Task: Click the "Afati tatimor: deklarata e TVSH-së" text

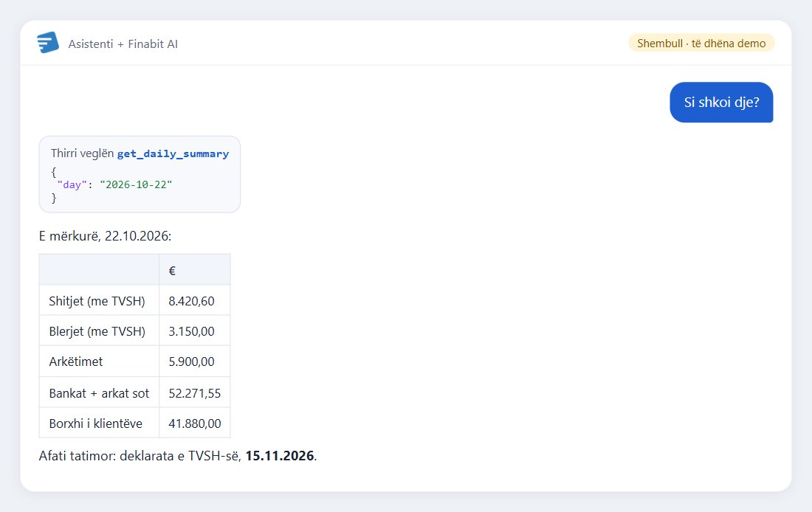Action: (140, 456)
